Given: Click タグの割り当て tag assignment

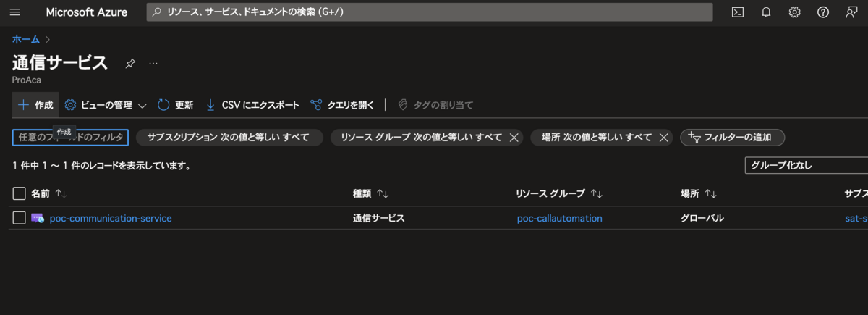Looking at the screenshot, I should [435, 105].
